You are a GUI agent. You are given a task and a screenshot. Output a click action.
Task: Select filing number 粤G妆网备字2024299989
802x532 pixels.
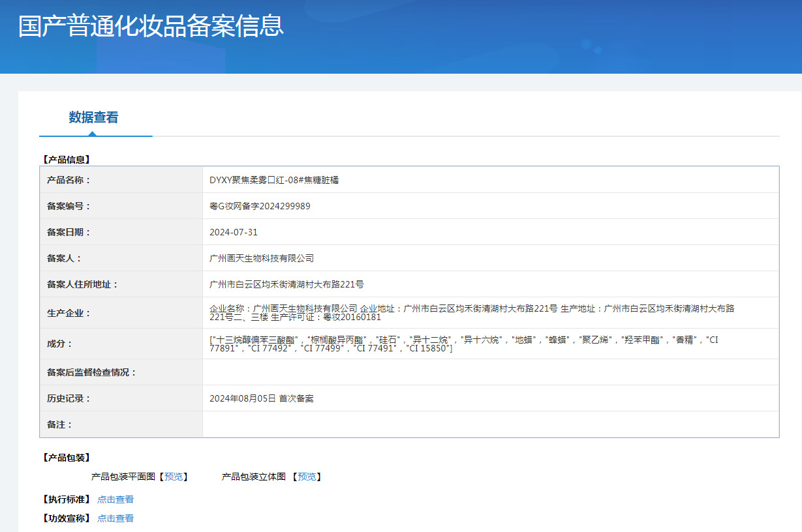[260, 206]
